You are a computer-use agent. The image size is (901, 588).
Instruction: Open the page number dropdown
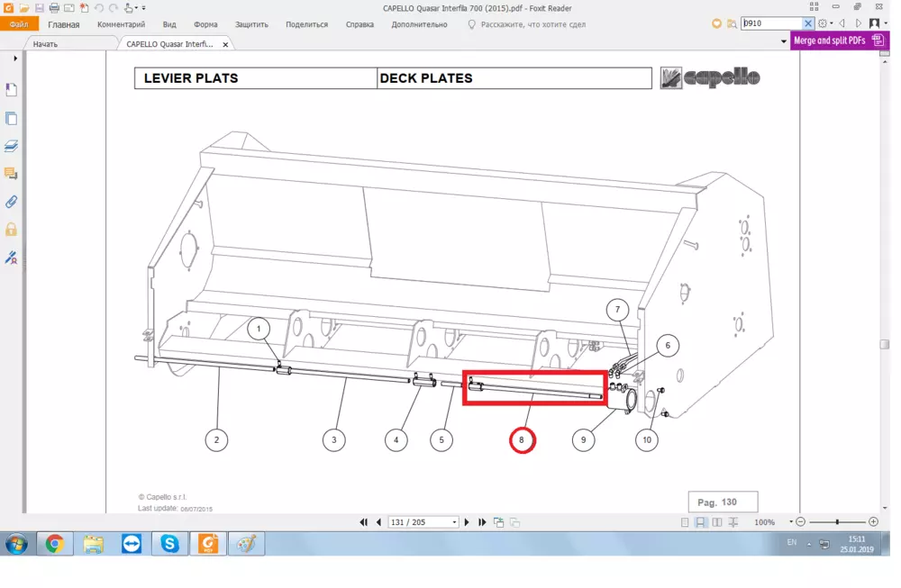click(454, 522)
